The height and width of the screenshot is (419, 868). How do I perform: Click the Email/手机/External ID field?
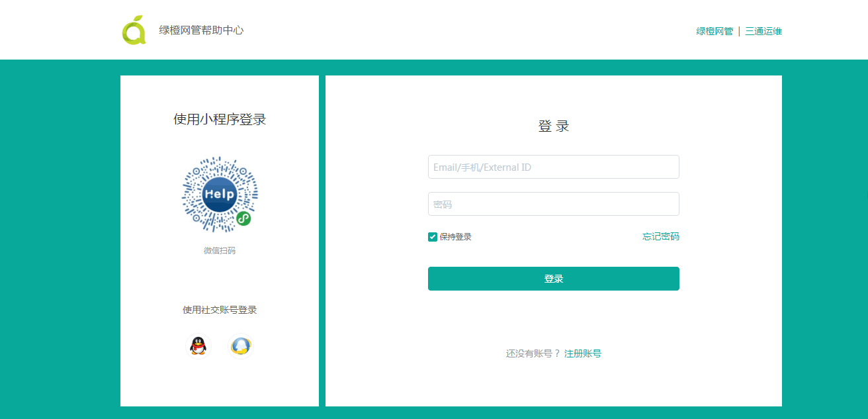pos(554,167)
